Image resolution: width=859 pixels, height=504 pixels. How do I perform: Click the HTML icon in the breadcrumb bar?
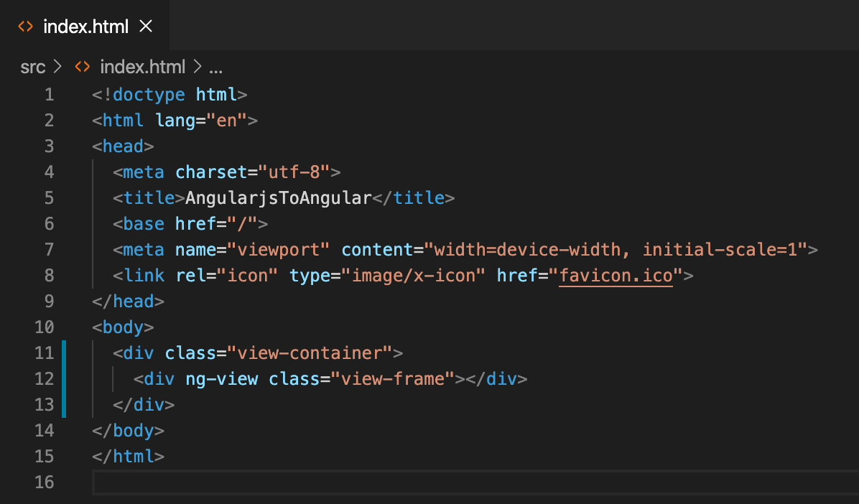pyautogui.click(x=81, y=67)
